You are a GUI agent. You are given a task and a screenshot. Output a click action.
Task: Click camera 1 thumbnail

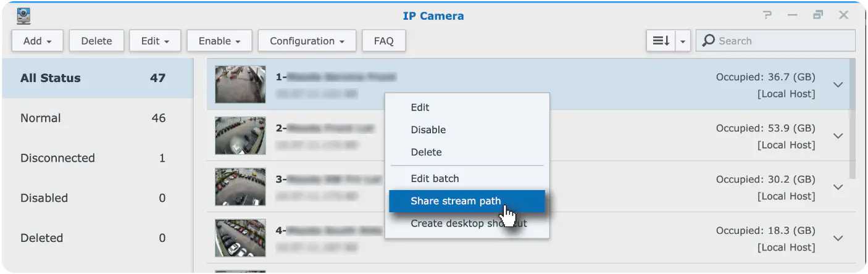point(240,85)
